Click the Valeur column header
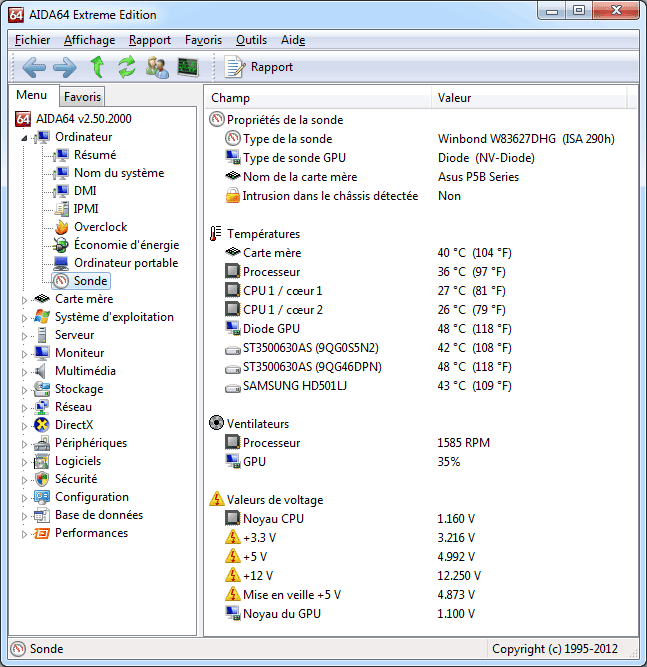647x667 pixels. (529, 98)
